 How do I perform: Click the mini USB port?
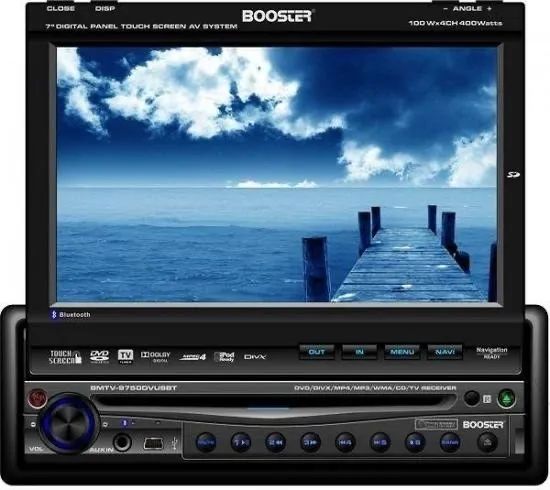pyautogui.click(x=153, y=443)
